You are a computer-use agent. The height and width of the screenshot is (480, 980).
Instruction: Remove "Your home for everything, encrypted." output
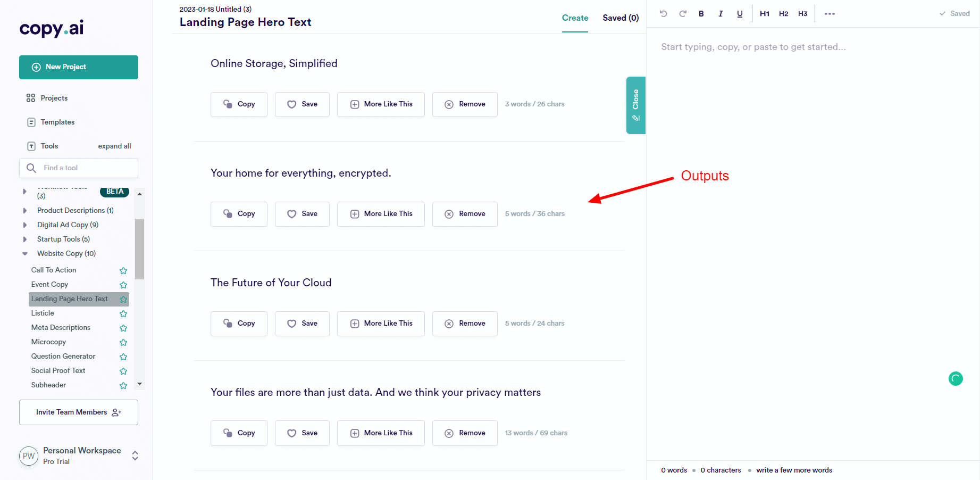[465, 214]
